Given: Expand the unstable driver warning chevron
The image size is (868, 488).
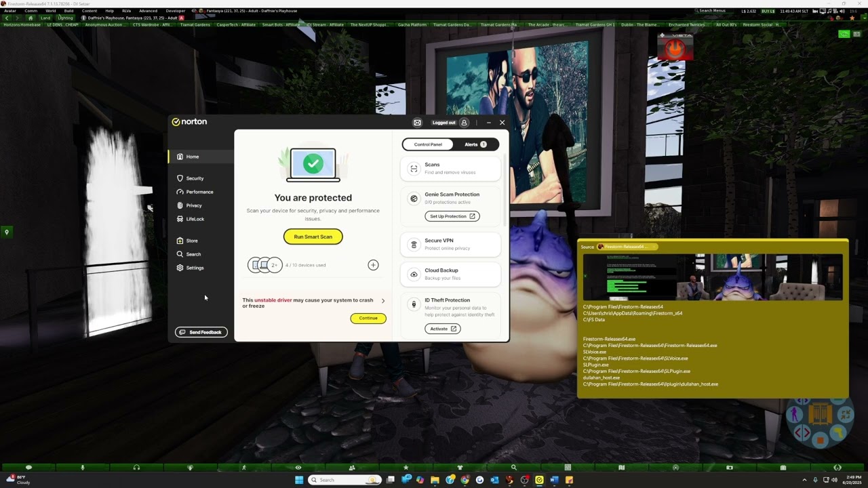Looking at the screenshot, I should [383, 300].
